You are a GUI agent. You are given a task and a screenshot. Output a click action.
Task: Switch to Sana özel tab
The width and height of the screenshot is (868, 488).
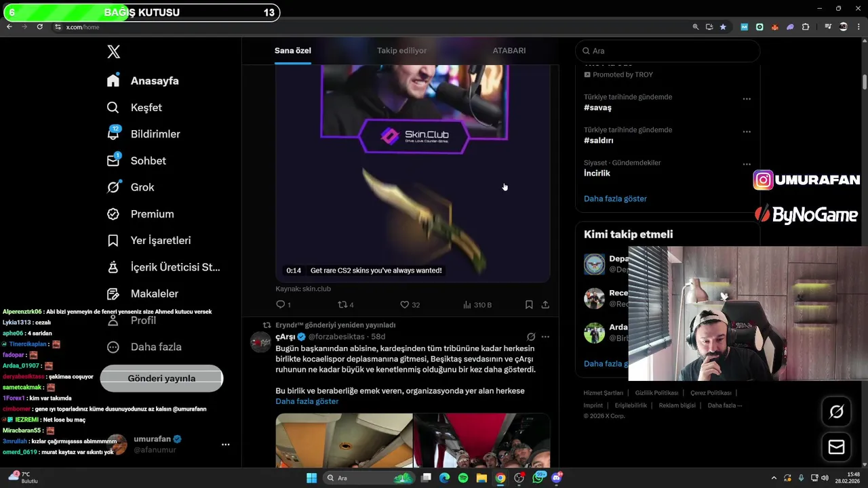point(293,51)
